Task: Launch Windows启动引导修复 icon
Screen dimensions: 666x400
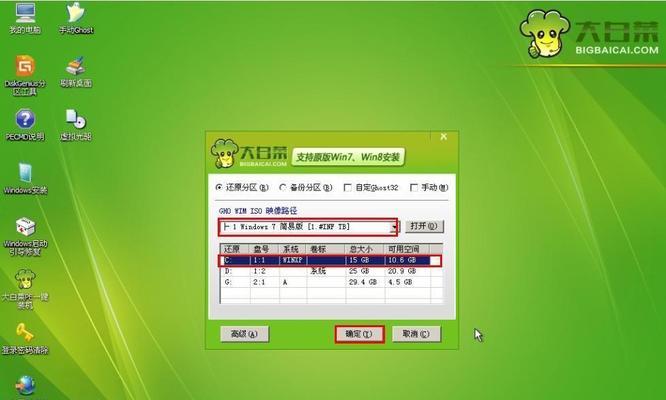Action: 25,236
